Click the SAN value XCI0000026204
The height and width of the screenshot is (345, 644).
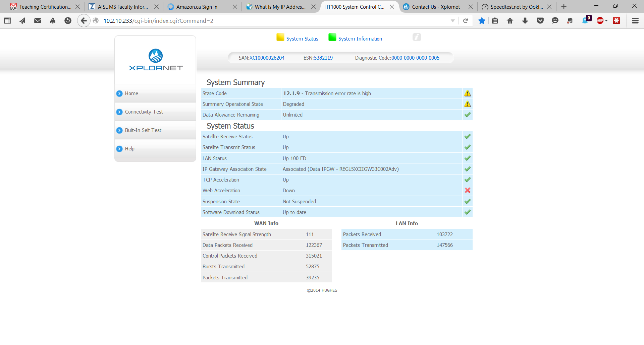click(267, 58)
